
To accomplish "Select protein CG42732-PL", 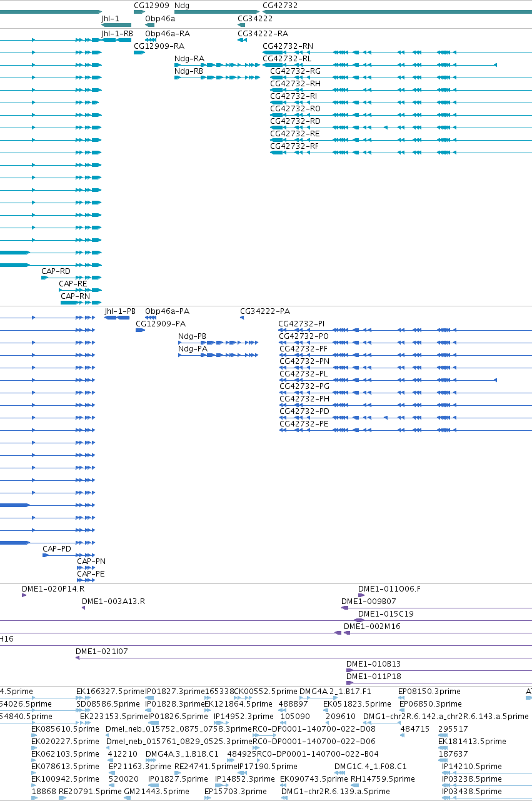I will 303,374.
